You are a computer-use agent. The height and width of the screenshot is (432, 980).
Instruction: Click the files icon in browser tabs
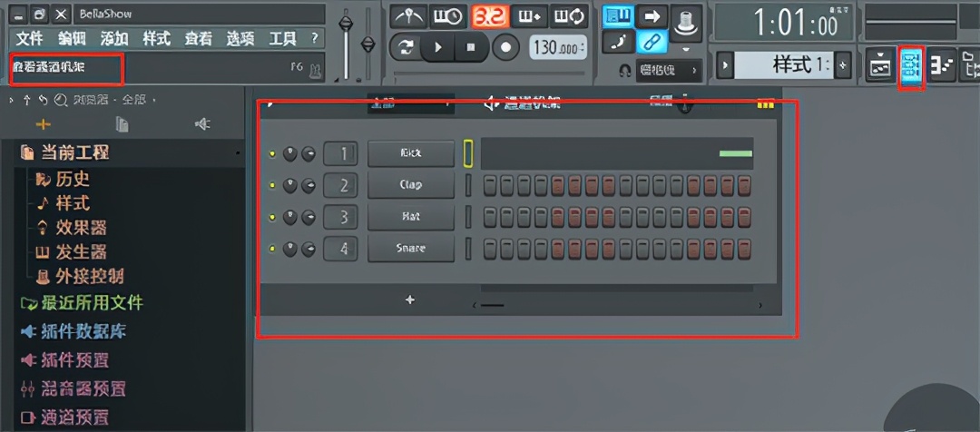coord(122,124)
